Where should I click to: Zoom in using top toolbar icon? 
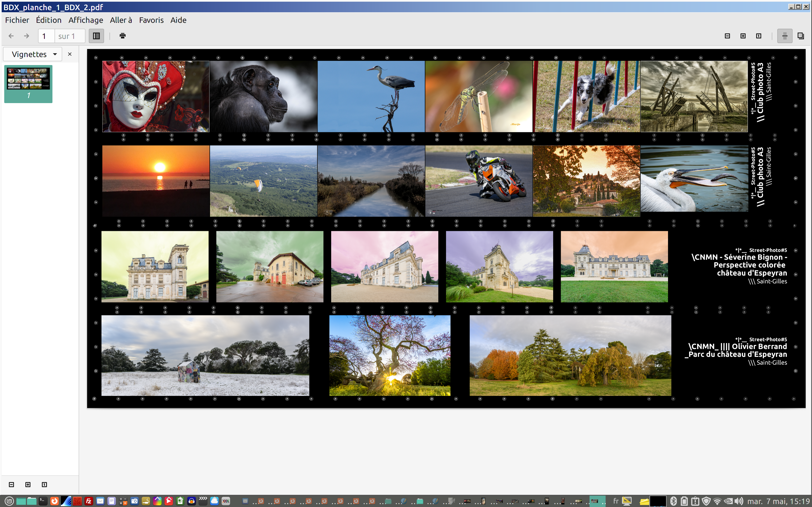(x=743, y=36)
